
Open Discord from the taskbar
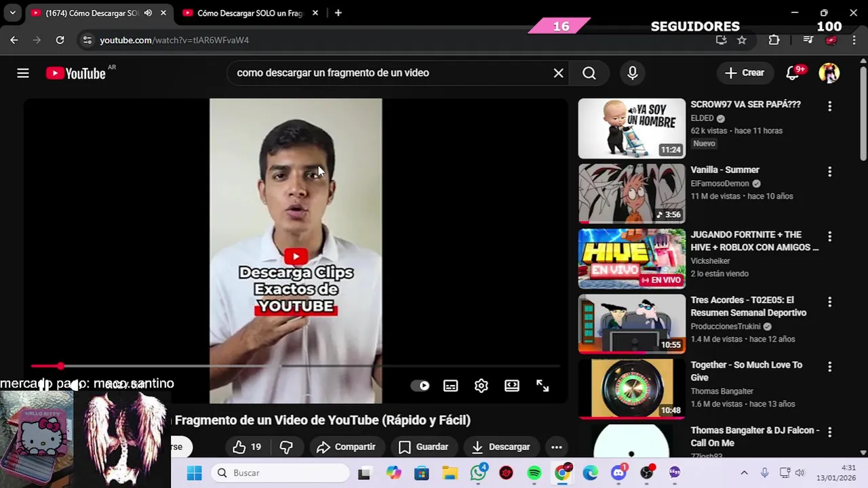click(x=618, y=472)
